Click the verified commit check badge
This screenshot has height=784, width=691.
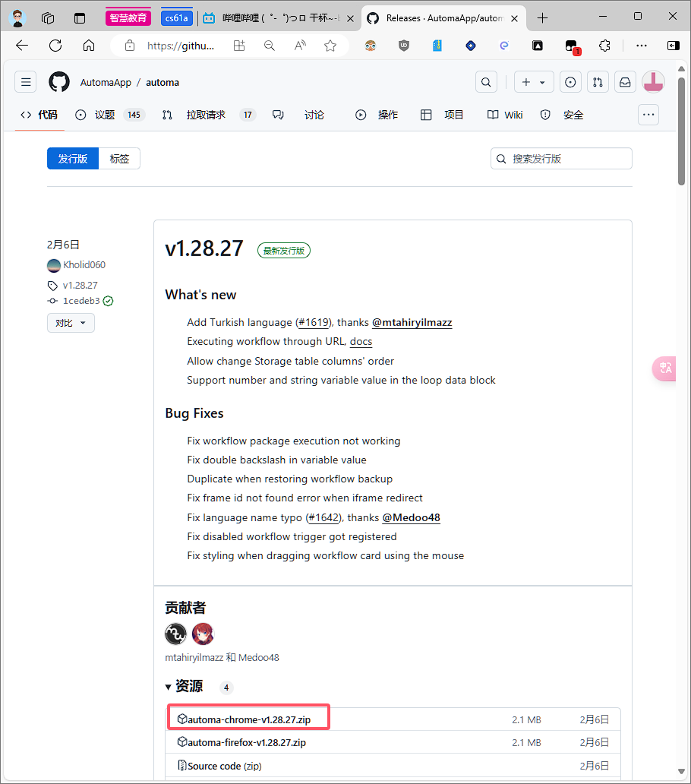(108, 301)
